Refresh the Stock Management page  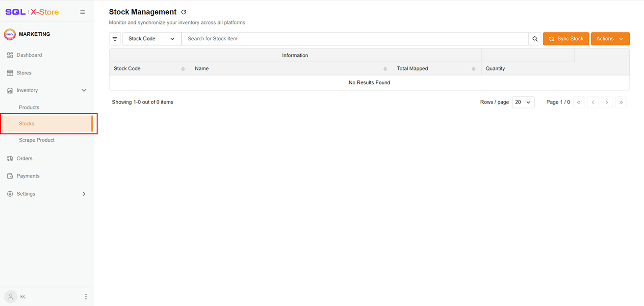(x=184, y=12)
